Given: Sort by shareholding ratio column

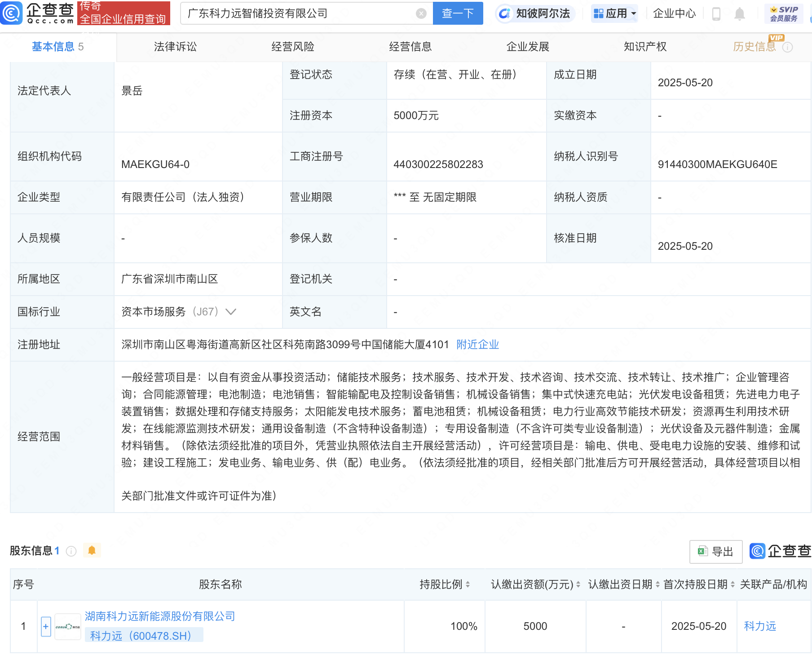Looking at the screenshot, I should click(x=468, y=584).
